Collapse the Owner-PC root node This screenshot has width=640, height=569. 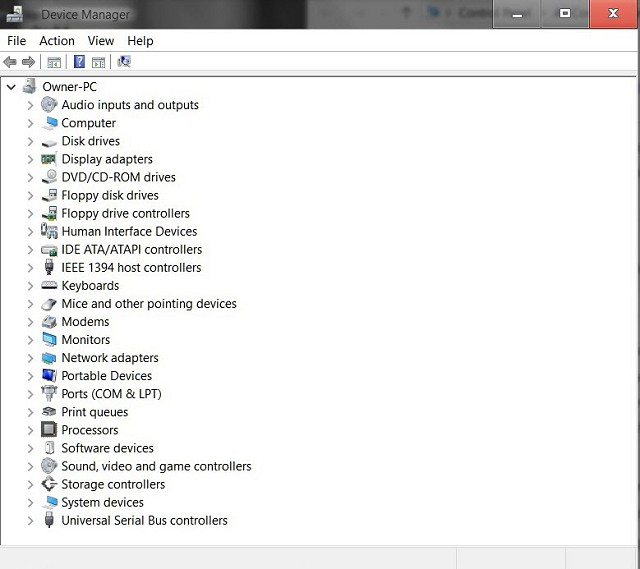11,87
